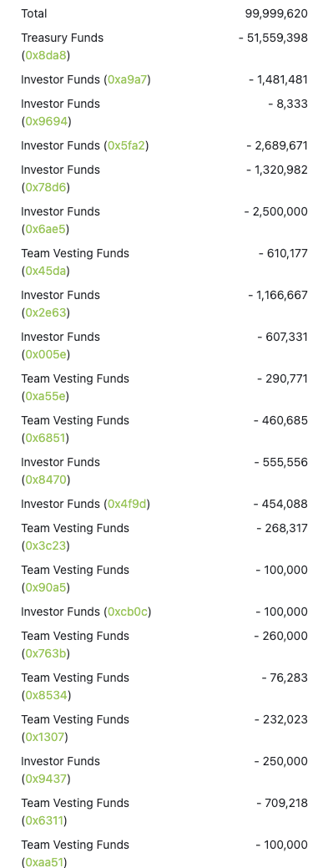
Task: Click the 0xa9a7 Investor Funds address
Action: tap(127, 79)
